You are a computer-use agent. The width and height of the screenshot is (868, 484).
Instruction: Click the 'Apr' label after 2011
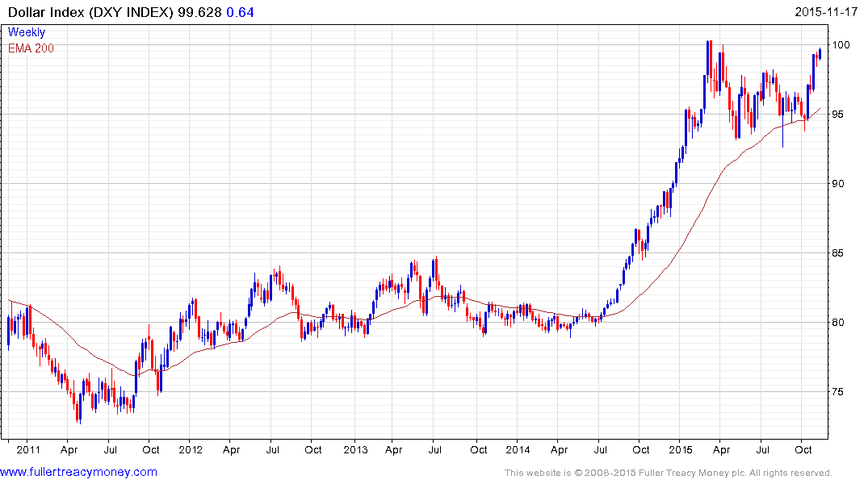point(69,449)
